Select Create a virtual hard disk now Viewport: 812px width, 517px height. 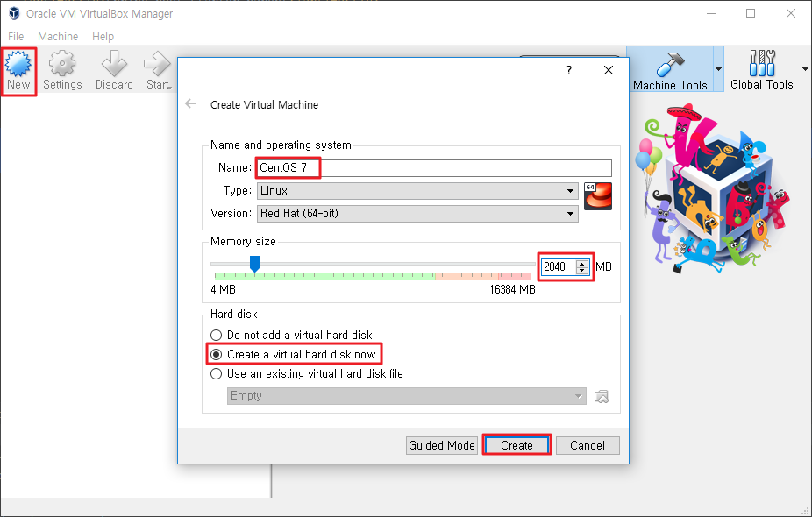pyautogui.click(x=293, y=355)
